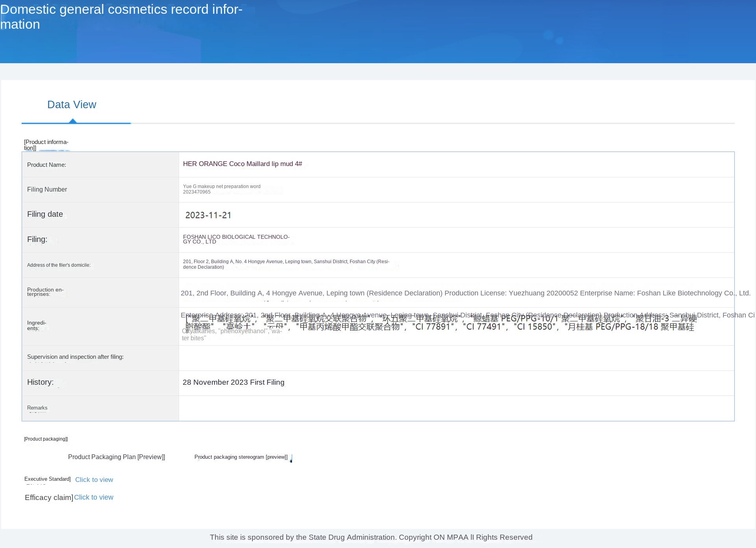Preview the product packaging stereogram
The width and height of the screenshot is (756, 548).
pos(241,457)
